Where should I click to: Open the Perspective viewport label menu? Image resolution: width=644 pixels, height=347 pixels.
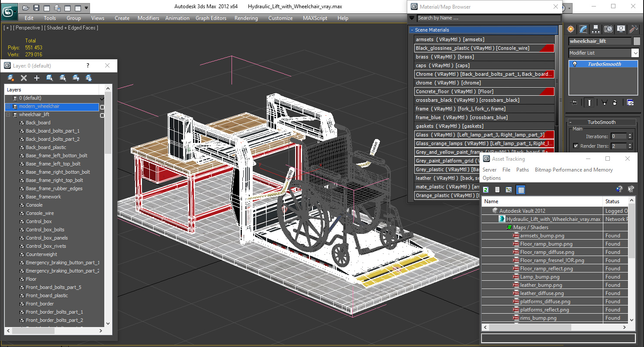pyautogui.click(x=28, y=28)
